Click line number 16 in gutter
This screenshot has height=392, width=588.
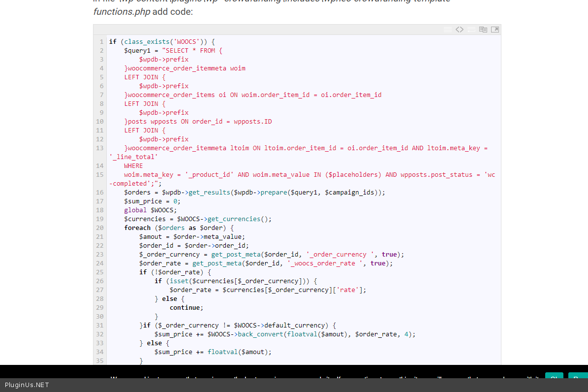pos(100,193)
